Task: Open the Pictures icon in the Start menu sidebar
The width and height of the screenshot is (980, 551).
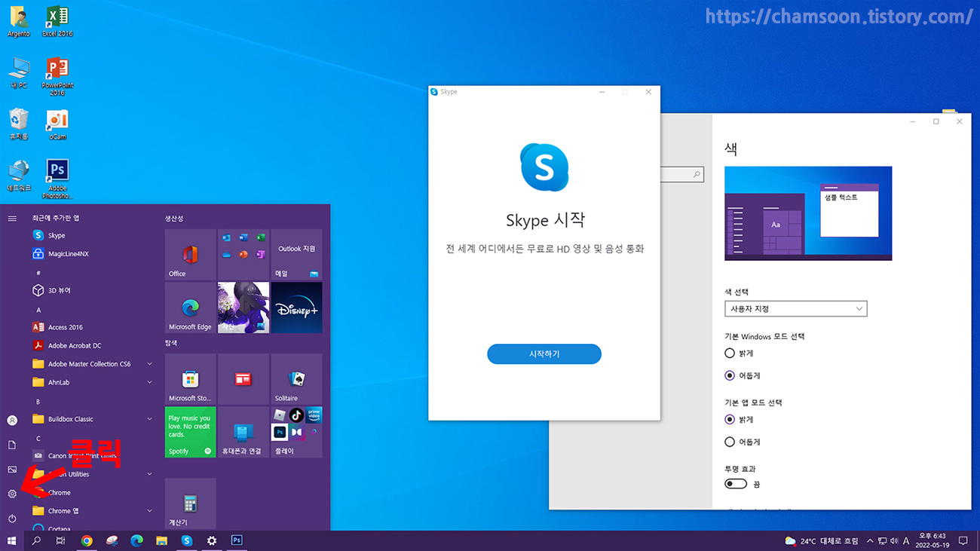Action: 12,470
